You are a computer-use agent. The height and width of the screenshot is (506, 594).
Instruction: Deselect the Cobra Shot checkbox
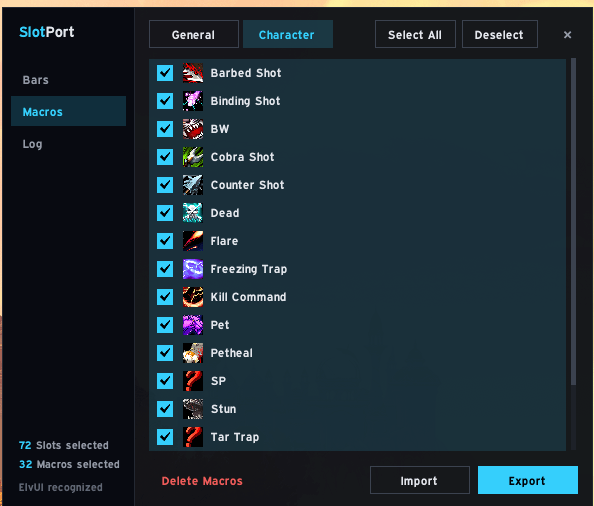point(165,157)
